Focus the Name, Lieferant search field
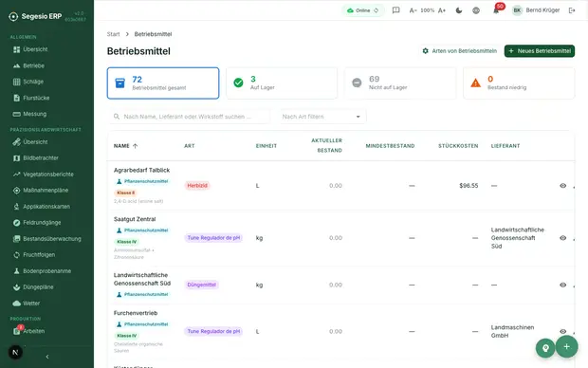588x368 pixels. pos(190,117)
